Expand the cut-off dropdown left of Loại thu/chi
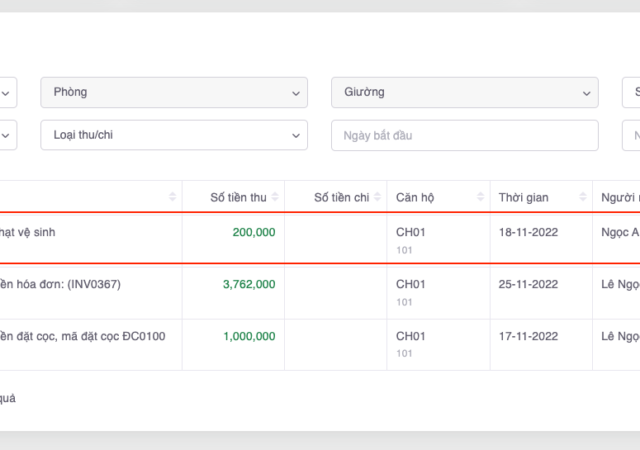This screenshot has width=640, height=450. pos(7,135)
